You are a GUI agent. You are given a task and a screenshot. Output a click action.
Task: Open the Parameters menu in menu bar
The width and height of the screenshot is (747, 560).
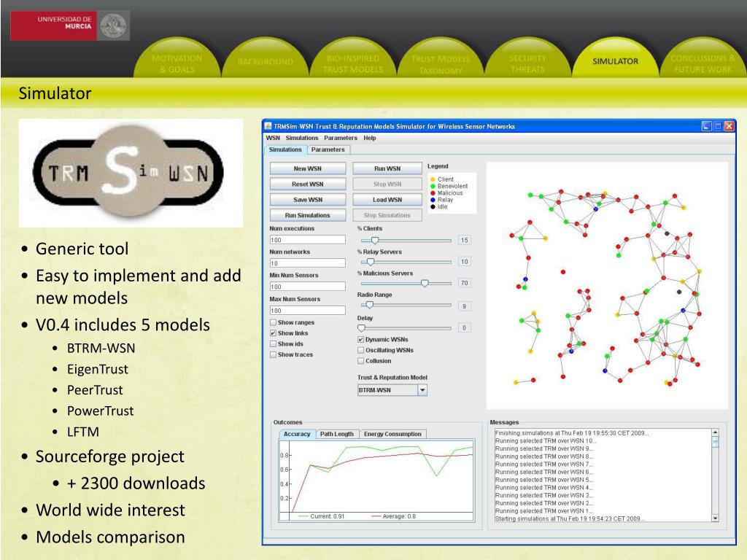coord(340,138)
